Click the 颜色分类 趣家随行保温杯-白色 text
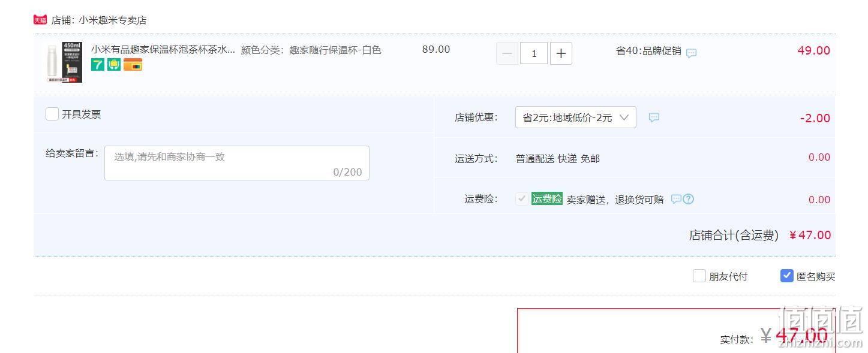This screenshot has width=868, height=353. (x=311, y=50)
